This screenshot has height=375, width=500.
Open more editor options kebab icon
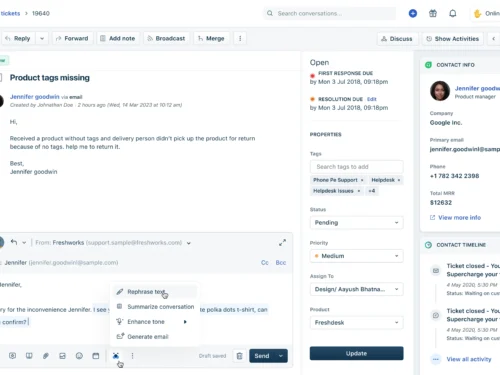pyautogui.click(x=132, y=356)
